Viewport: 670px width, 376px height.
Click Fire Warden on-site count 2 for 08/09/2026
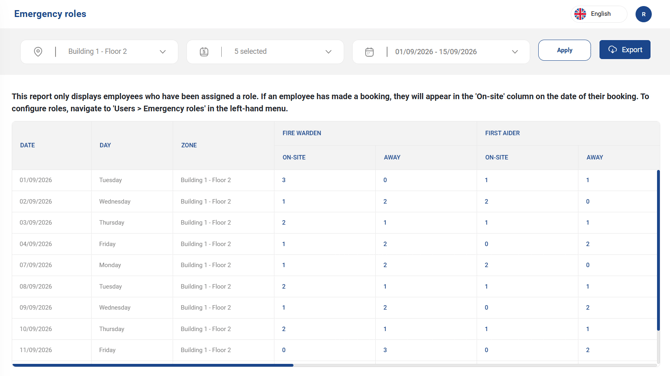284,286
